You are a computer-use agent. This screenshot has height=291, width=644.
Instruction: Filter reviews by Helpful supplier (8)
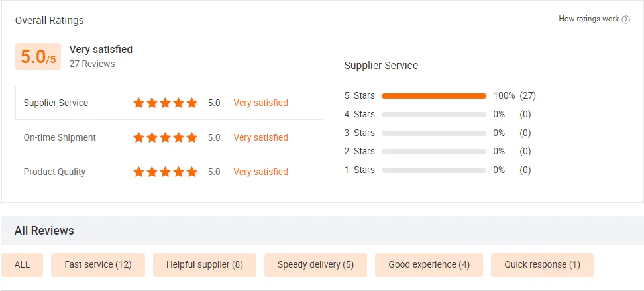[205, 264]
